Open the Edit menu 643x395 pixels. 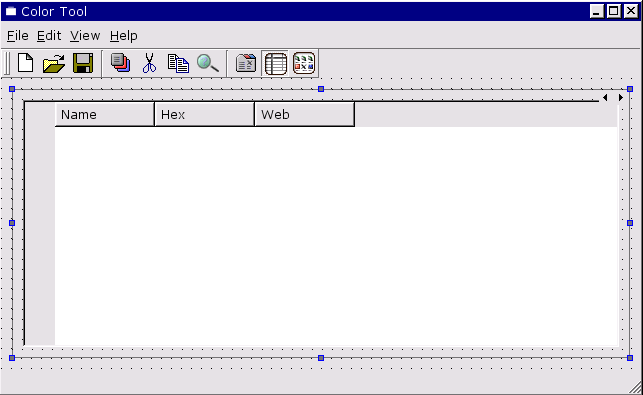(x=49, y=36)
